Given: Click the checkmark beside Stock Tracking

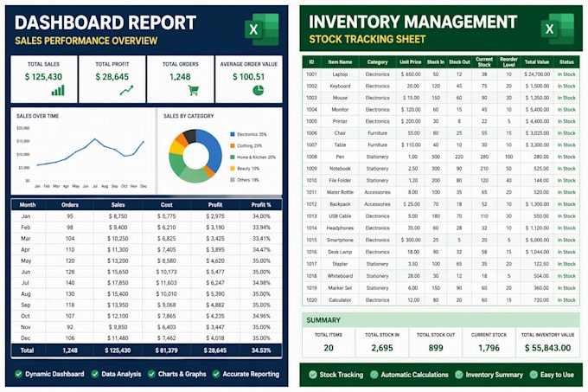Looking at the screenshot, I should pos(313,375).
